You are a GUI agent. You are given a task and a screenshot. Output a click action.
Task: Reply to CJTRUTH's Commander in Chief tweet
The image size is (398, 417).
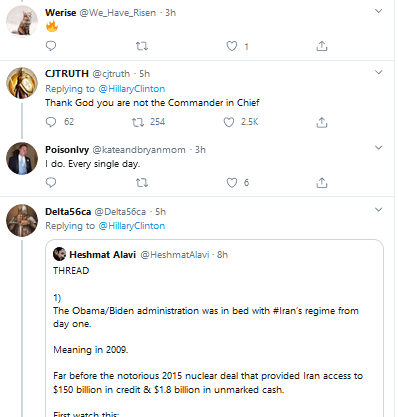[51, 122]
